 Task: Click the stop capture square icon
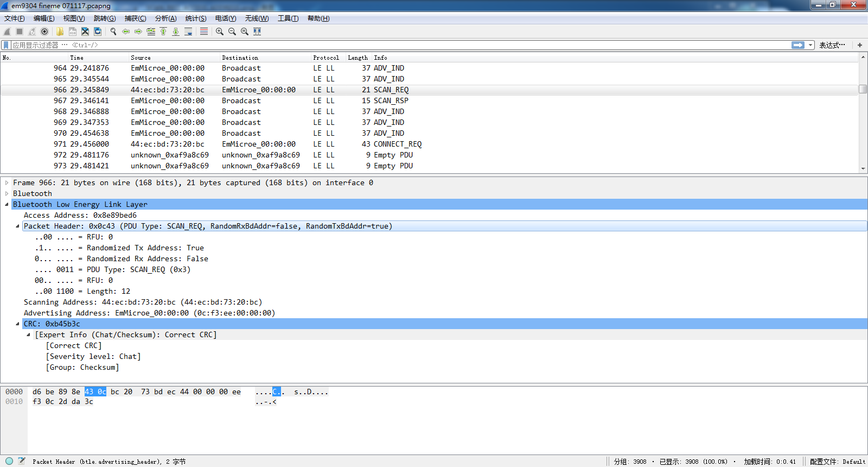[x=20, y=31]
